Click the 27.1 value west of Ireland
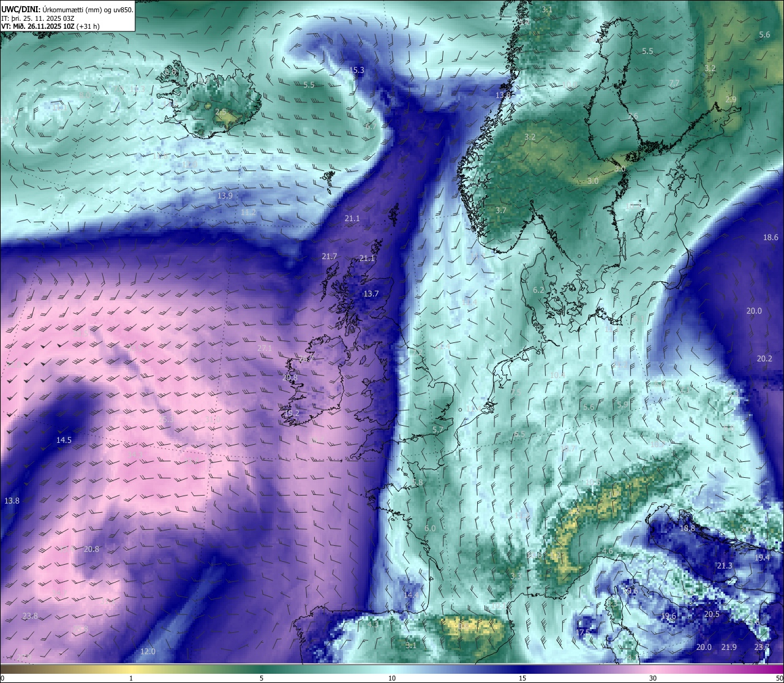 tap(265, 348)
